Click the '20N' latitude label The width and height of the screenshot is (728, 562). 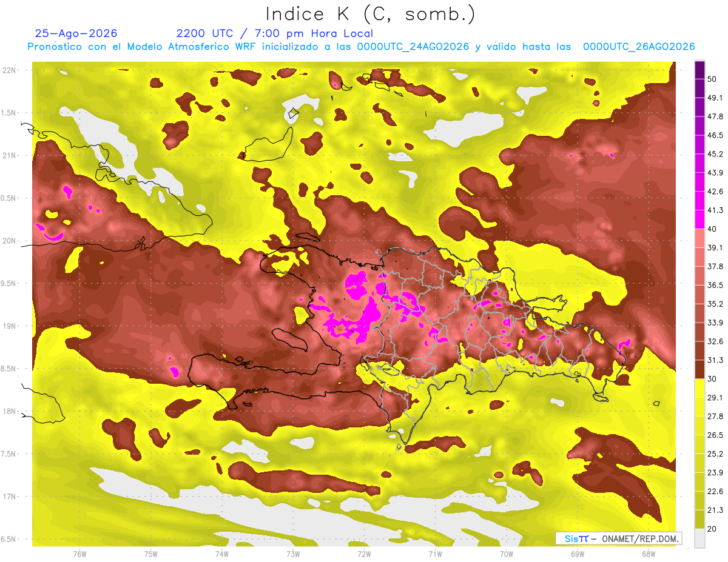coord(9,241)
